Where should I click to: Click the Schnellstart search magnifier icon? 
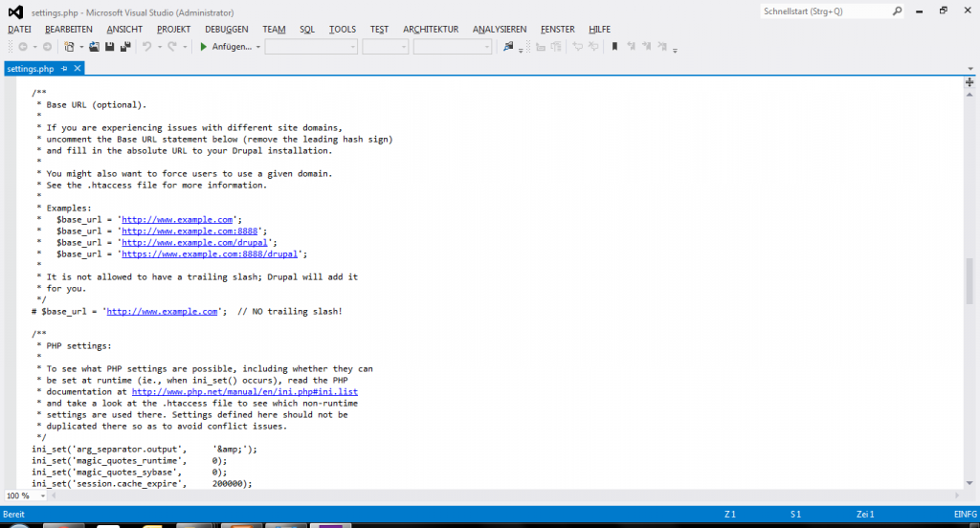[897, 11]
